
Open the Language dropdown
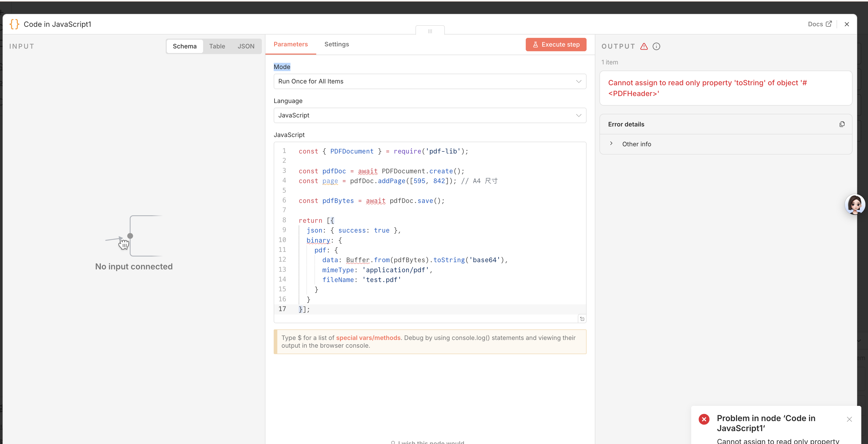(x=430, y=115)
